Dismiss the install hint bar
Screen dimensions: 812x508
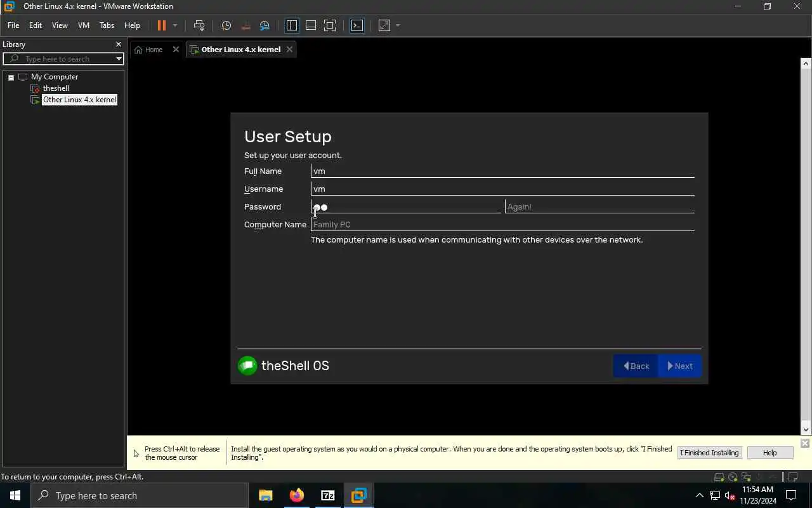tap(805, 443)
